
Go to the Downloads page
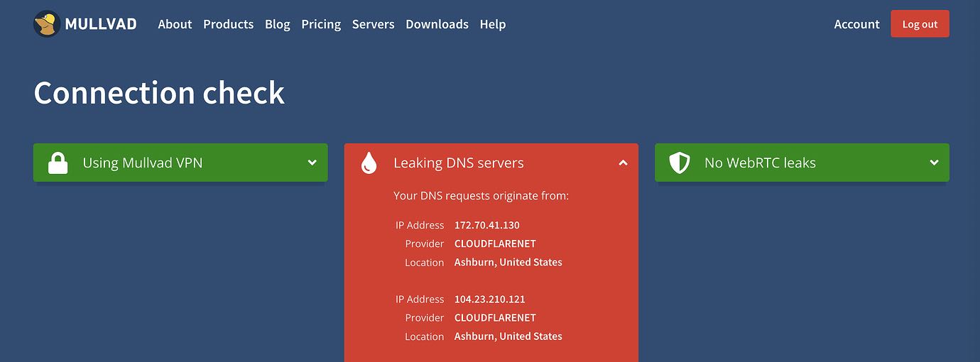[437, 24]
